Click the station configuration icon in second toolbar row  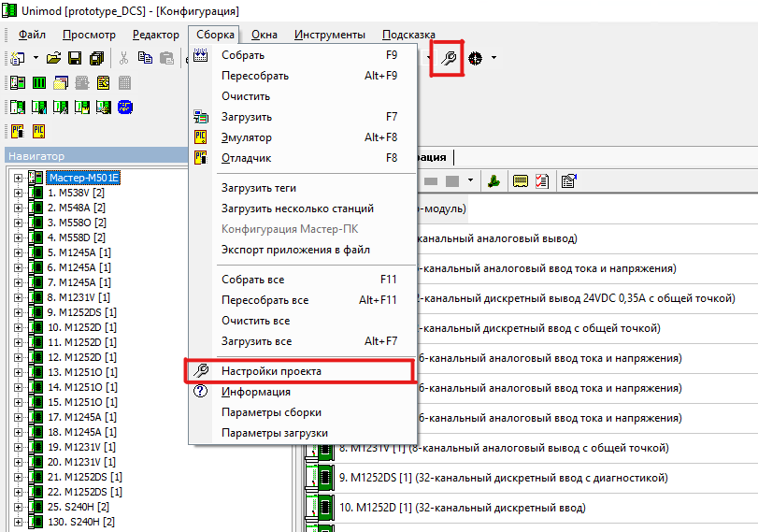[x=18, y=83]
